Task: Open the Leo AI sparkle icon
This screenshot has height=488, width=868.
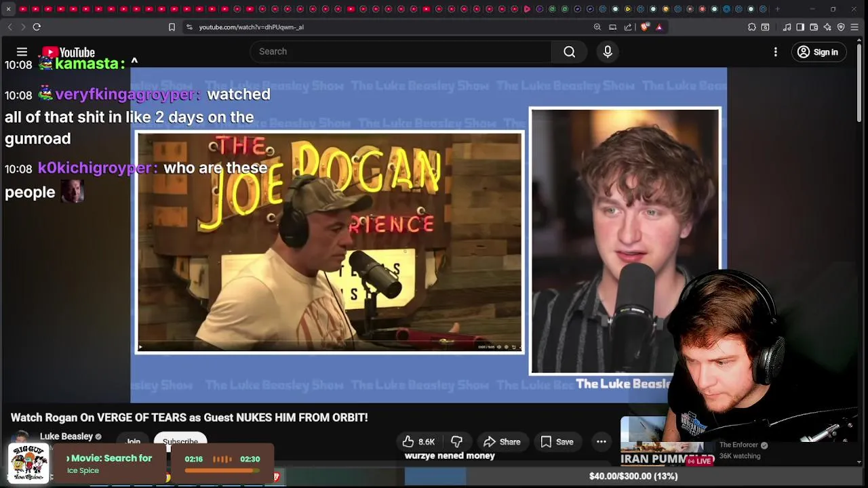Action: [x=827, y=27]
